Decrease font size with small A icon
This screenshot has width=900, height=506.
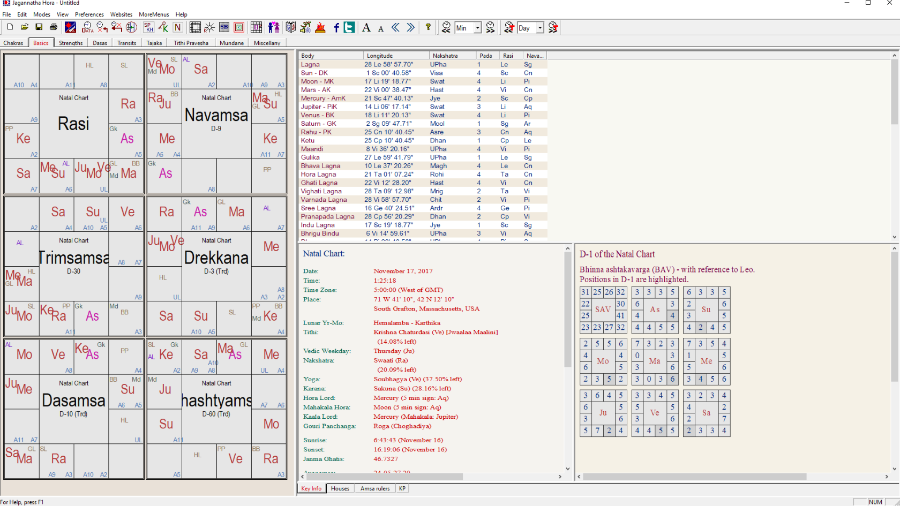click(381, 27)
